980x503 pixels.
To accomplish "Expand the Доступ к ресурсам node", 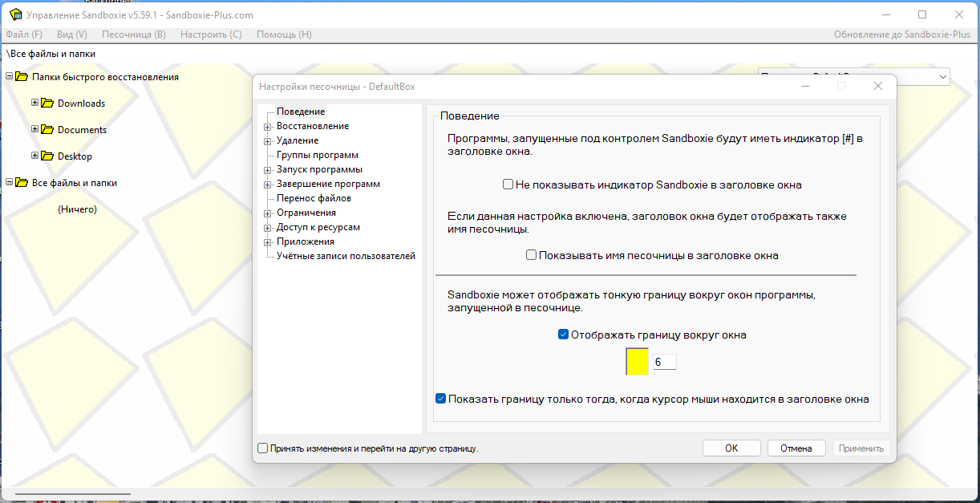I will [268, 228].
